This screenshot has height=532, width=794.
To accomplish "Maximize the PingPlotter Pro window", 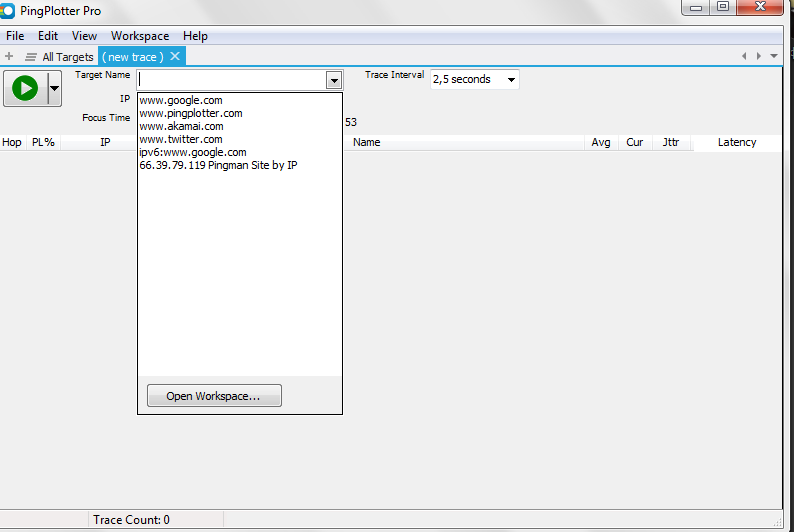I will (723, 7).
